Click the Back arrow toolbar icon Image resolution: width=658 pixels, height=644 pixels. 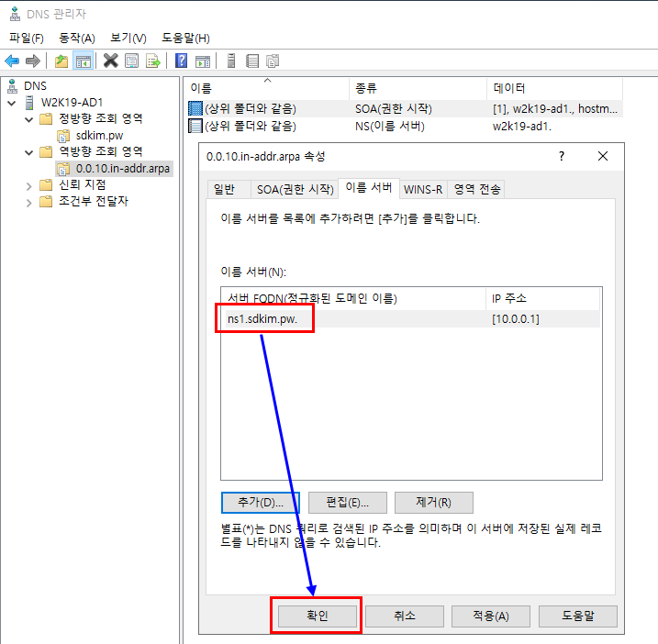(12, 61)
